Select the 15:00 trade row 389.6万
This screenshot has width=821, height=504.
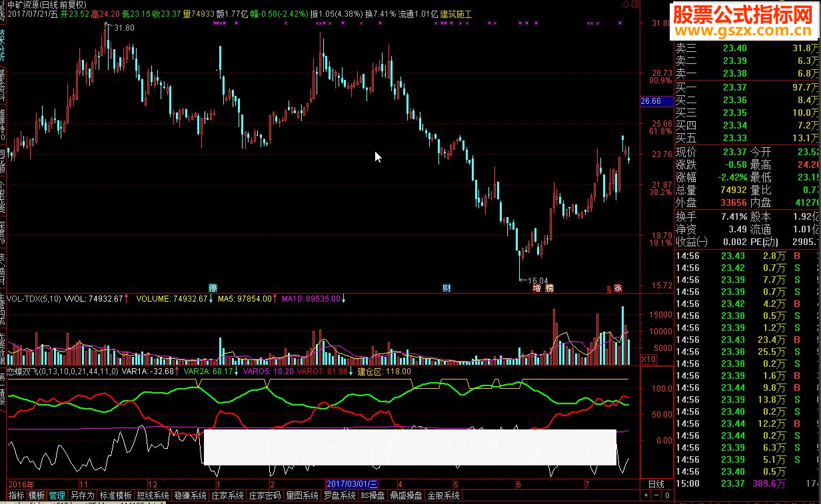pyautogui.click(x=747, y=484)
